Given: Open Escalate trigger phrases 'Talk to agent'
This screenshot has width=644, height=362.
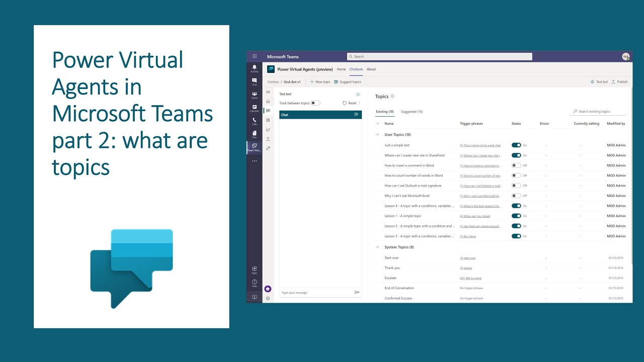Looking at the screenshot, I should pyautogui.click(x=471, y=278).
